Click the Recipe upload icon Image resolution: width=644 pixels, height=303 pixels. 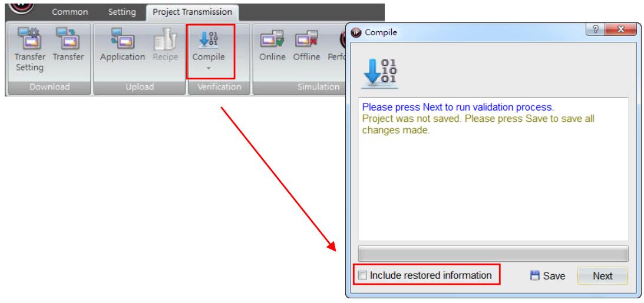165,45
